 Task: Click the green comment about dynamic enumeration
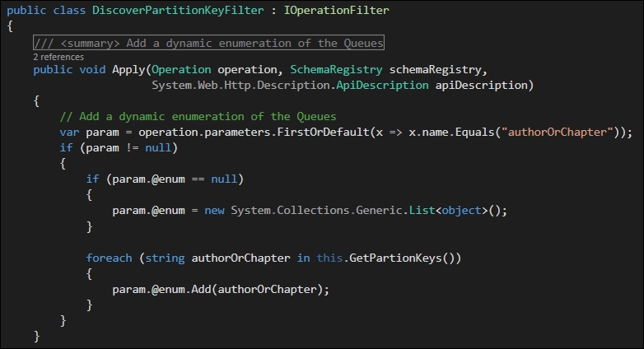point(198,116)
